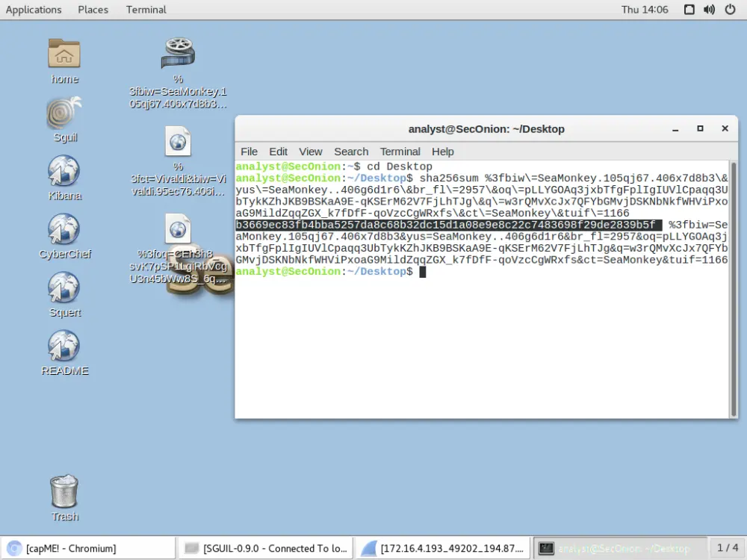Viewport: 747px width, 560px height.
Task: Click the 1 / 4 workspace switcher
Action: [728, 548]
